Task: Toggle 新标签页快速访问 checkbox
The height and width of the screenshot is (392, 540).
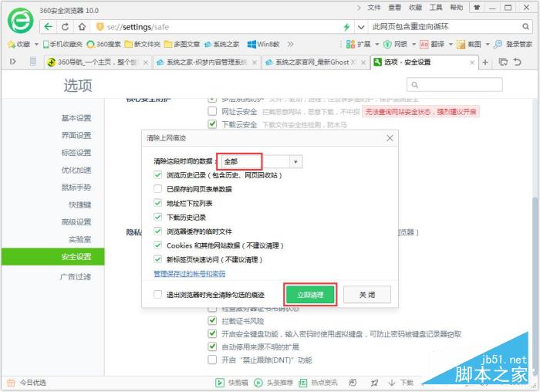Action: pyautogui.click(x=157, y=259)
